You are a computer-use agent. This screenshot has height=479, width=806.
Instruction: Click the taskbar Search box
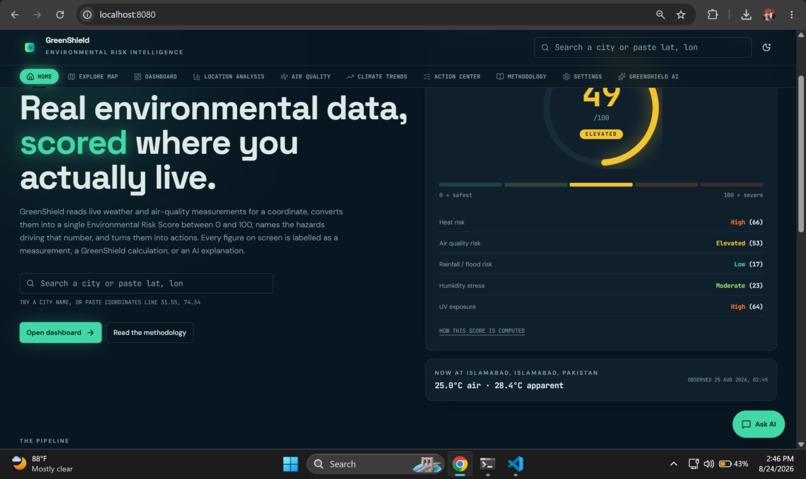376,464
